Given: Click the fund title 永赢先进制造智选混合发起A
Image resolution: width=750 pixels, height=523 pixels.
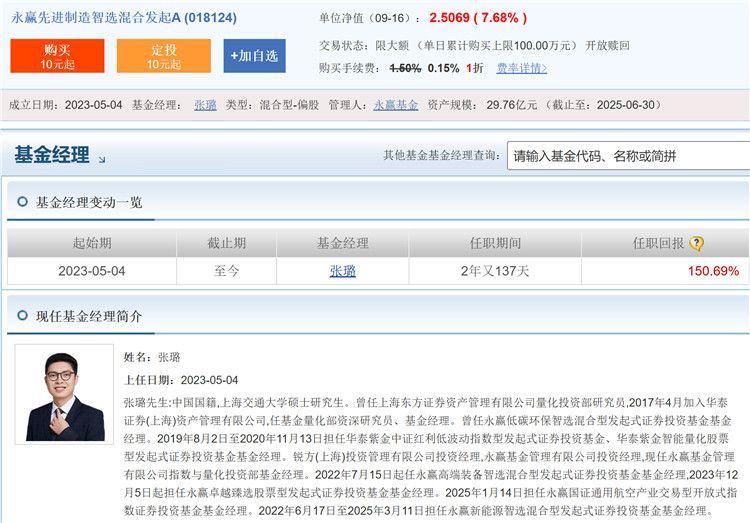Looking at the screenshot, I should point(109,18).
